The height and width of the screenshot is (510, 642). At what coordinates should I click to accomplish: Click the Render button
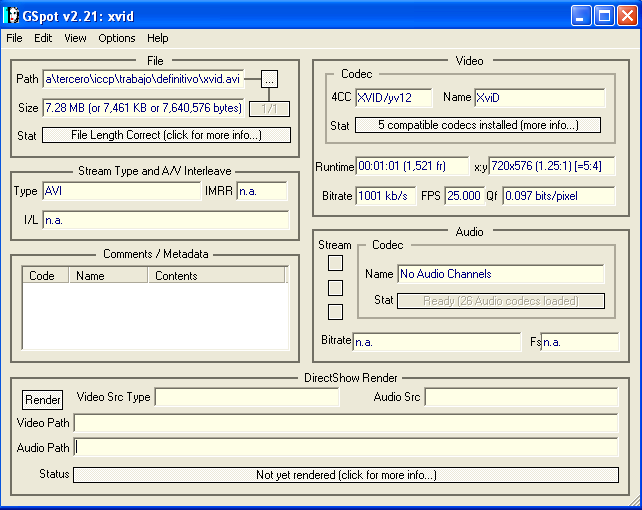click(x=43, y=399)
